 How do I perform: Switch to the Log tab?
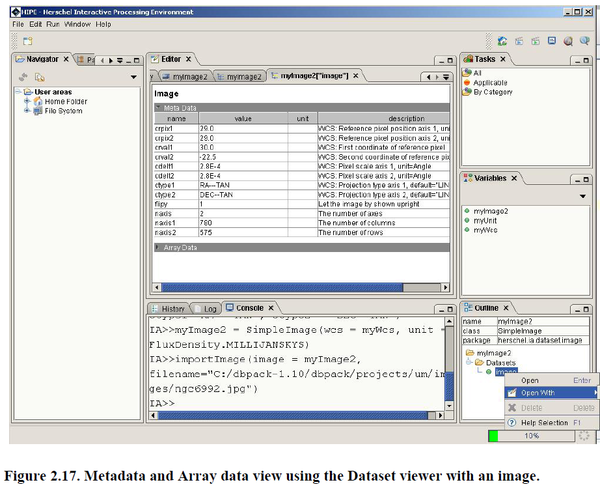[206, 308]
